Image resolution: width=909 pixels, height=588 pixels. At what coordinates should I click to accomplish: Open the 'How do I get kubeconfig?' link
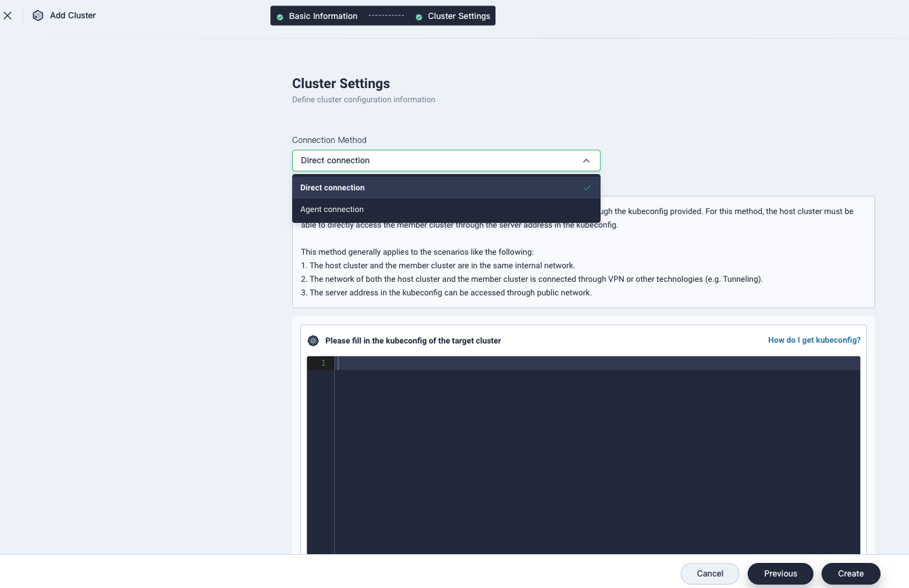coord(814,340)
